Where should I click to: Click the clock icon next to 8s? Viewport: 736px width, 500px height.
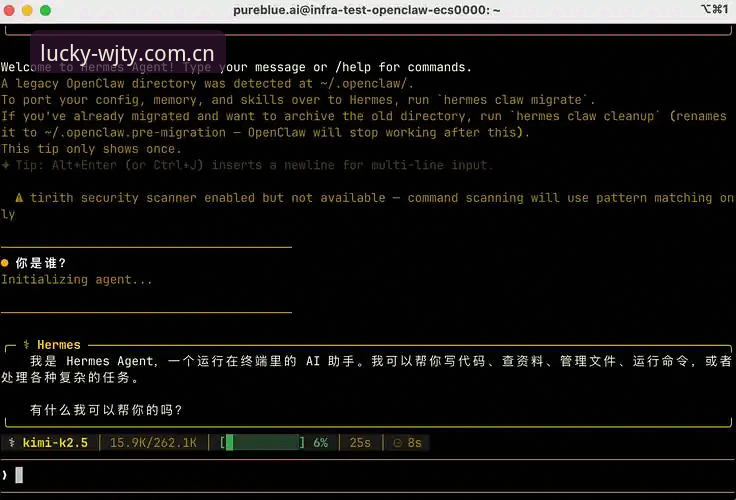click(x=398, y=443)
